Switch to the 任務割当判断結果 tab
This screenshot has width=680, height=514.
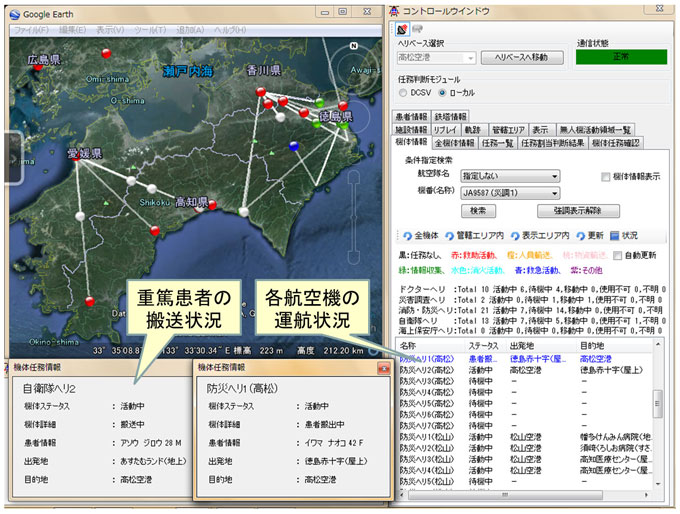click(553, 143)
